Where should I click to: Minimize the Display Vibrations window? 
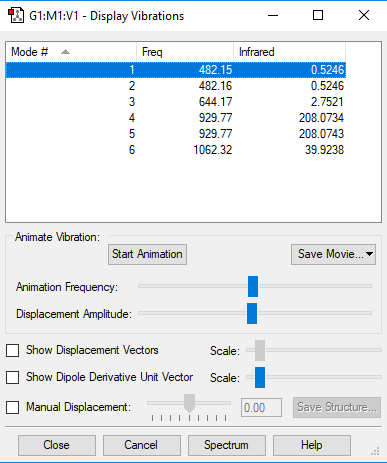click(x=273, y=15)
